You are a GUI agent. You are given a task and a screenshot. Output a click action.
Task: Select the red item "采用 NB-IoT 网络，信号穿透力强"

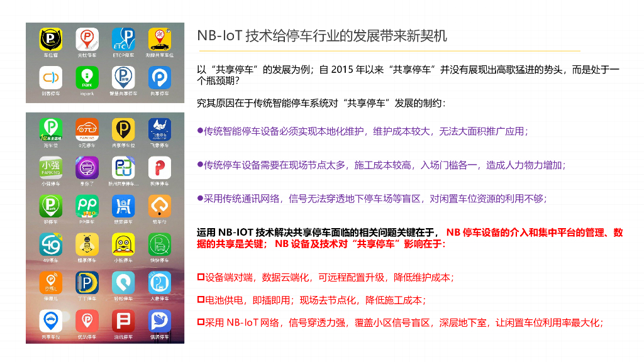[x=401, y=323]
